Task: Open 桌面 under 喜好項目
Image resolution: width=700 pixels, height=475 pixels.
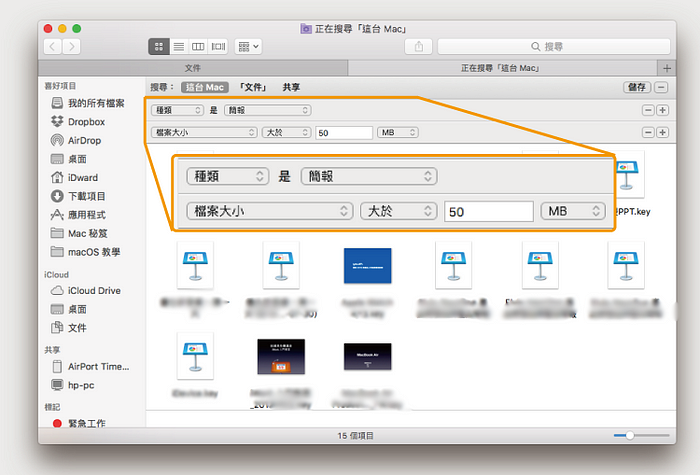Action: pyautogui.click(x=69, y=159)
